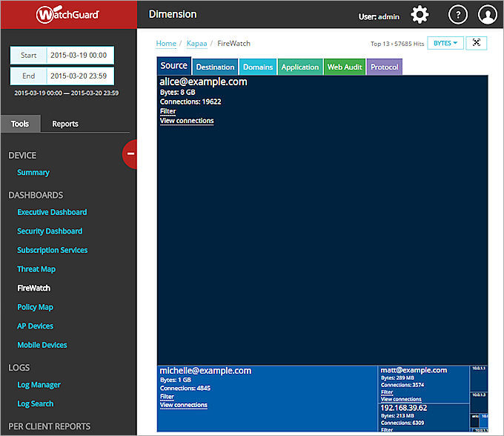Open Security Dashboard link
This screenshot has width=504, height=436.
click(x=50, y=231)
